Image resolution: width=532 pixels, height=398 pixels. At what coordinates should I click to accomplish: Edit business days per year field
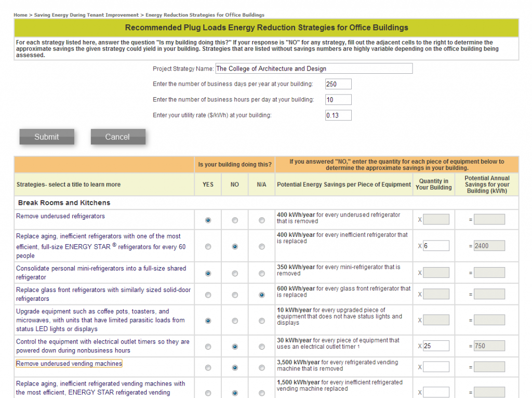tap(338, 84)
